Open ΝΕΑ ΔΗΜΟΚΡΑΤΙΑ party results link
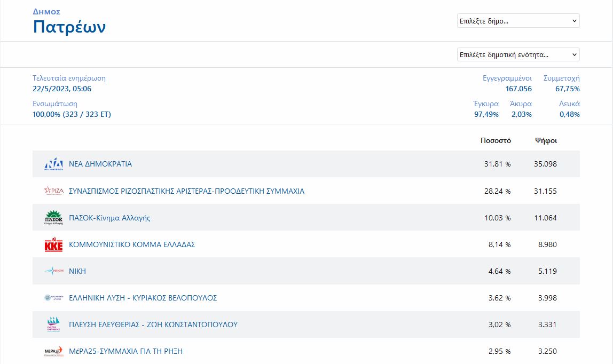Viewport: 613px width, 364px height. (x=100, y=164)
